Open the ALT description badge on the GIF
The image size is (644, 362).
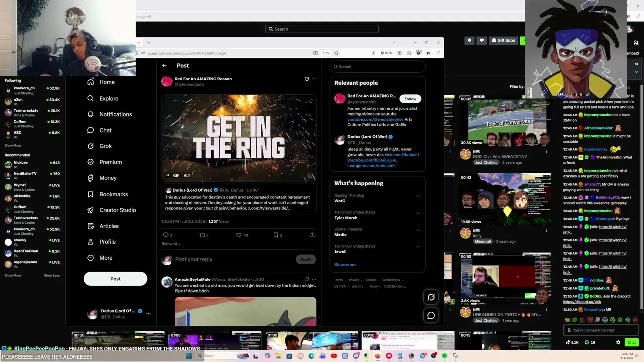[x=187, y=175]
